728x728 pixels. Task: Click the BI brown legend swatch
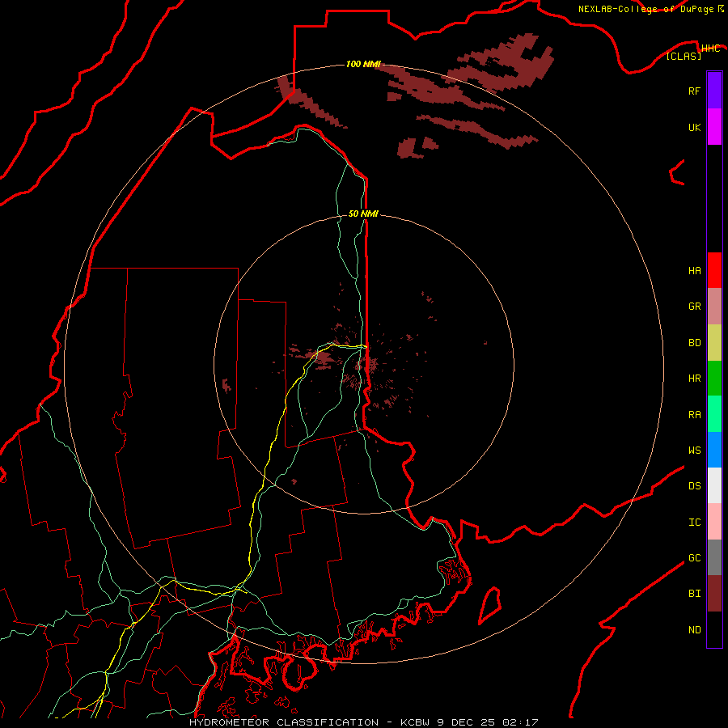pyautogui.click(x=714, y=594)
